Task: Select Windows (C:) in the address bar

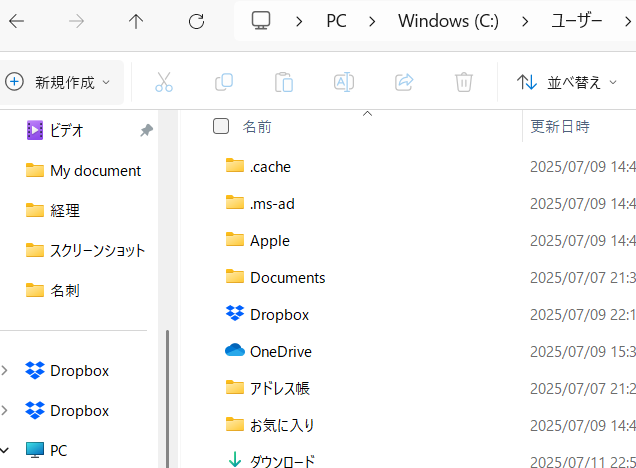Action: (447, 21)
